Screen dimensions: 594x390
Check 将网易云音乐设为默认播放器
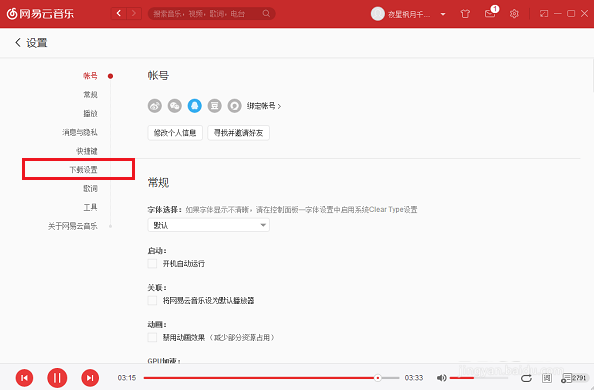pos(152,301)
